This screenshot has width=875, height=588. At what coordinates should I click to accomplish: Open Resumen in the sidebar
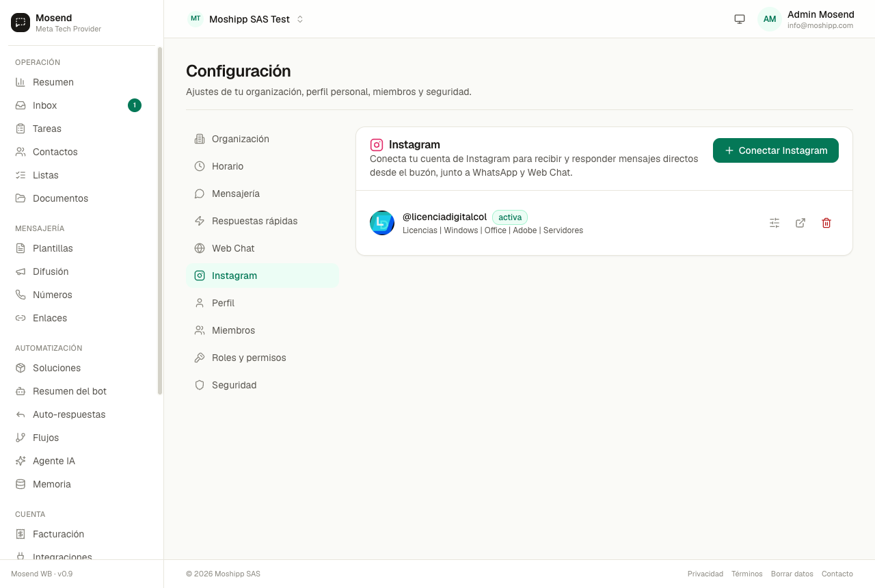pyautogui.click(x=78, y=82)
